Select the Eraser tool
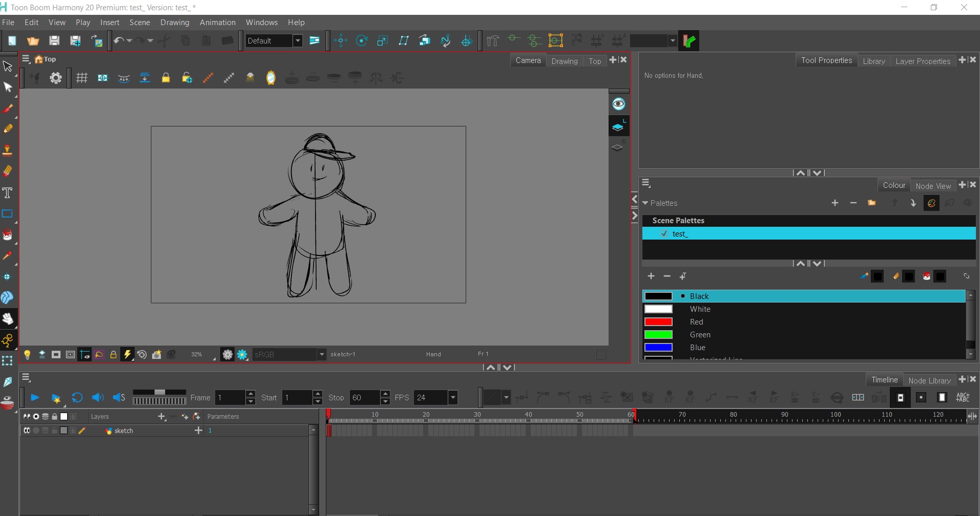The width and height of the screenshot is (980, 516). 8,171
